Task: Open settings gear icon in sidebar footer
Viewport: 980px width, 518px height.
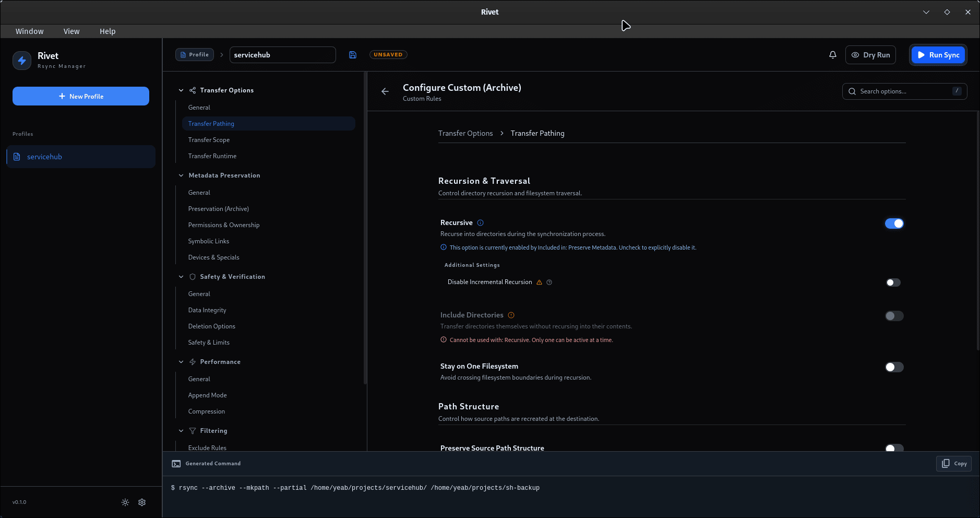Action: click(x=142, y=502)
